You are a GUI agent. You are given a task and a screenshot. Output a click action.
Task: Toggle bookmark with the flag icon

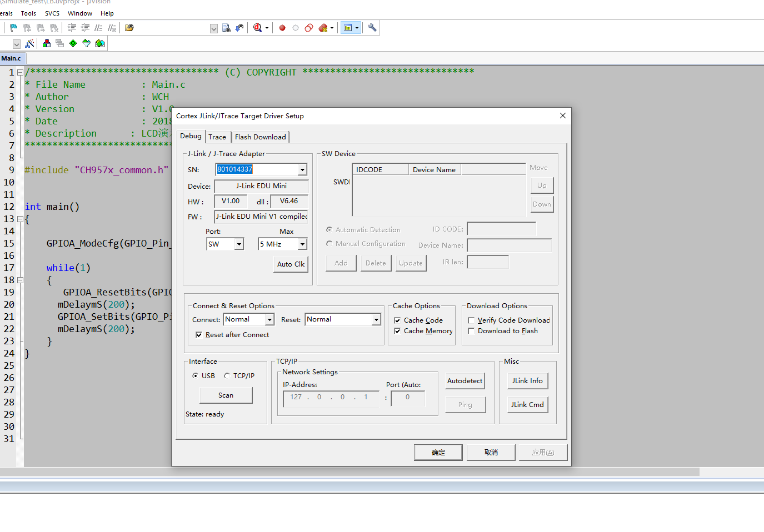(13, 28)
